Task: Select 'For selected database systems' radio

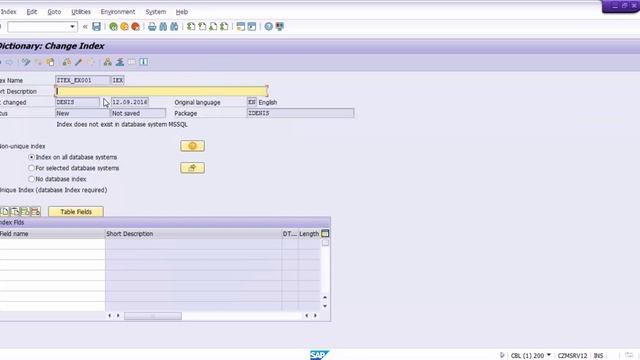Action: pyautogui.click(x=31, y=168)
